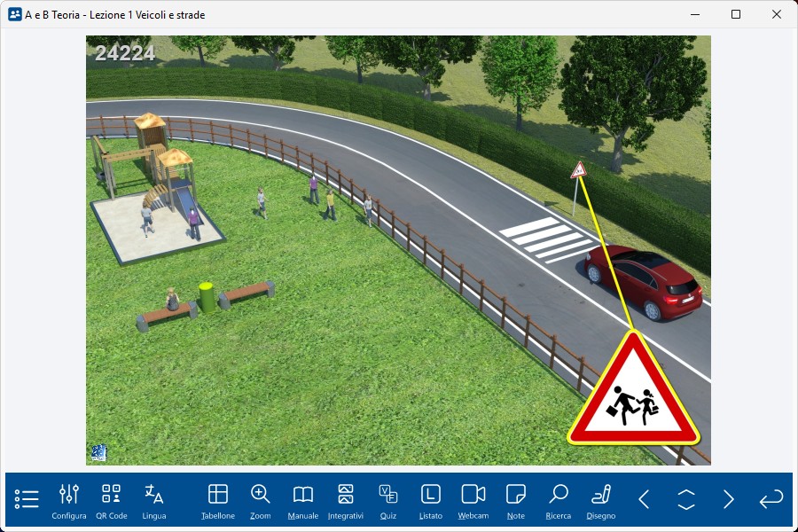Show the QR Code

coord(111,500)
